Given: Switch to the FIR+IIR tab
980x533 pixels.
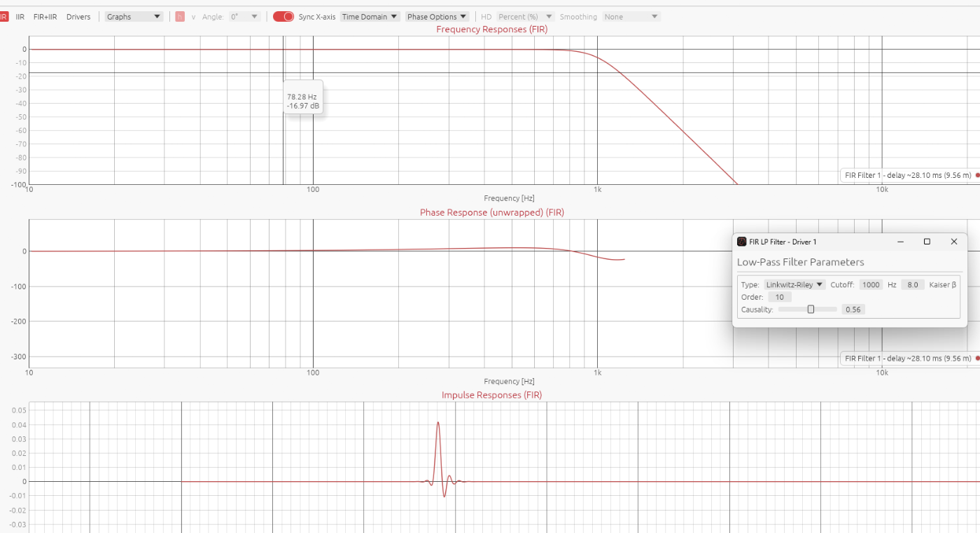Looking at the screenshot, I should pyautogui.click(x=45, y=17).
